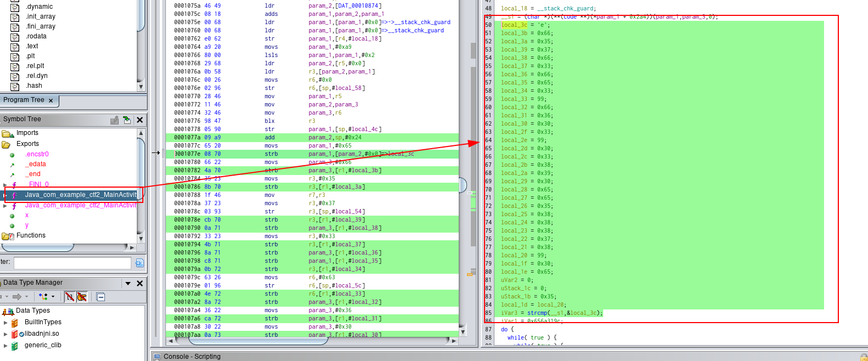Click the libadnjni.so red book icon
This screenshot has width=868, height=361.
[x=15, y=334]
